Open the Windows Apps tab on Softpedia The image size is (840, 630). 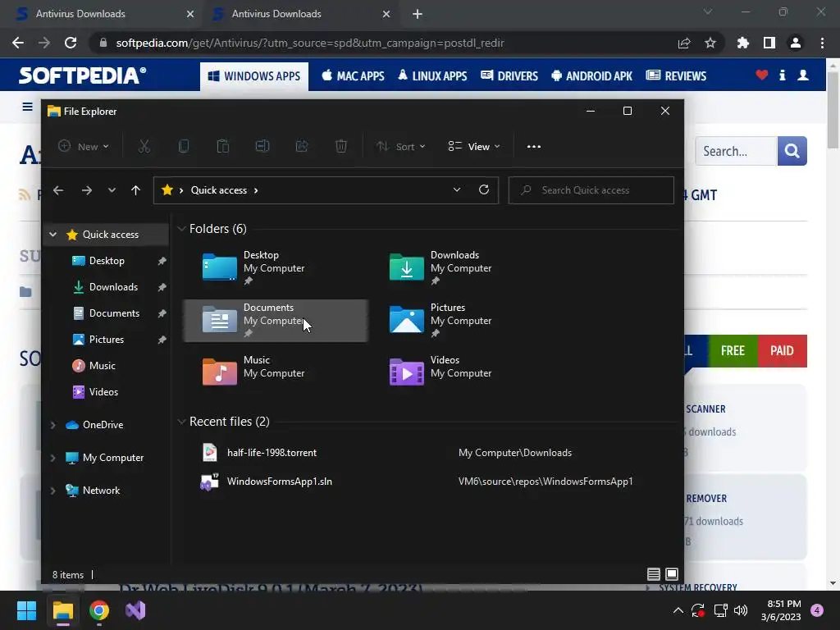tap(254, 76)
